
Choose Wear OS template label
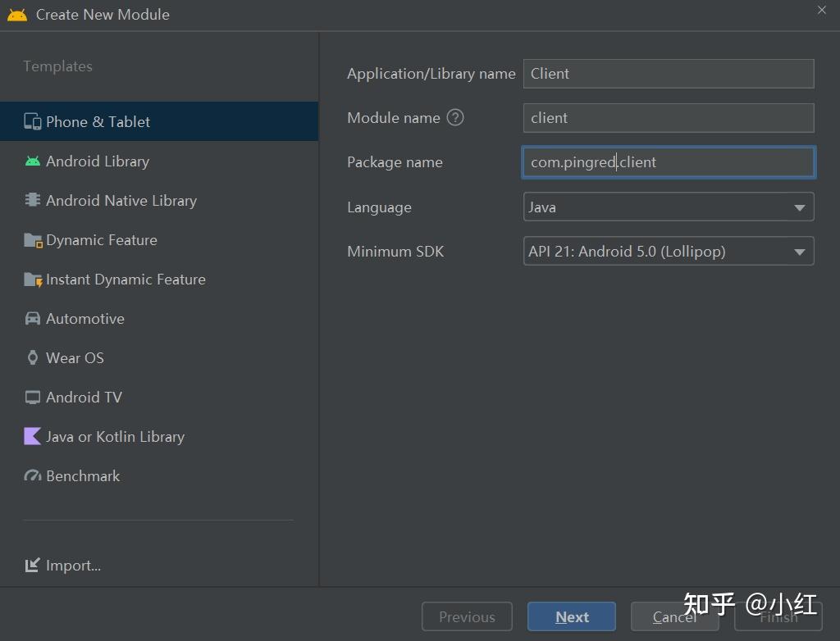[75, 358]
